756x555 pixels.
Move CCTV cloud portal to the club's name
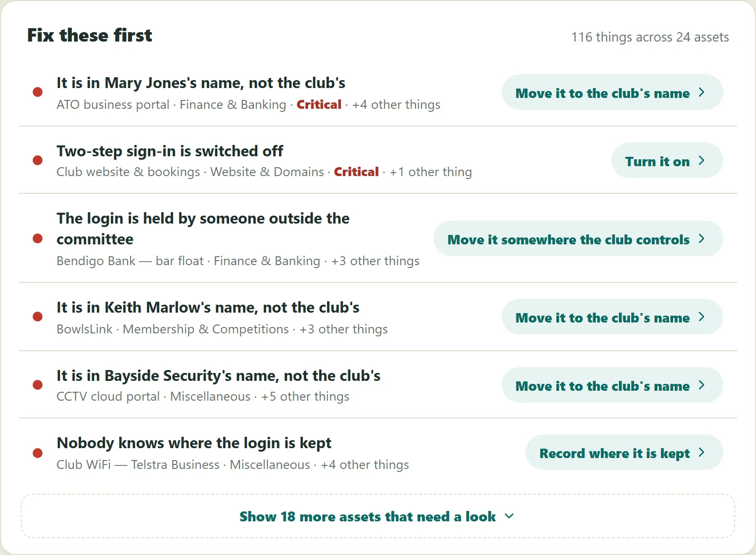tap(613, 385)
